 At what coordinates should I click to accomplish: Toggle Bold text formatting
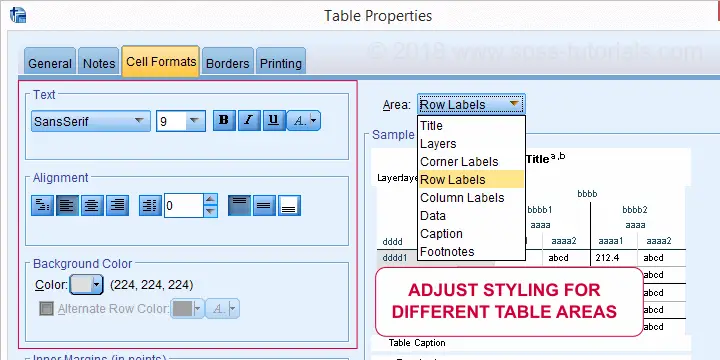224,120
